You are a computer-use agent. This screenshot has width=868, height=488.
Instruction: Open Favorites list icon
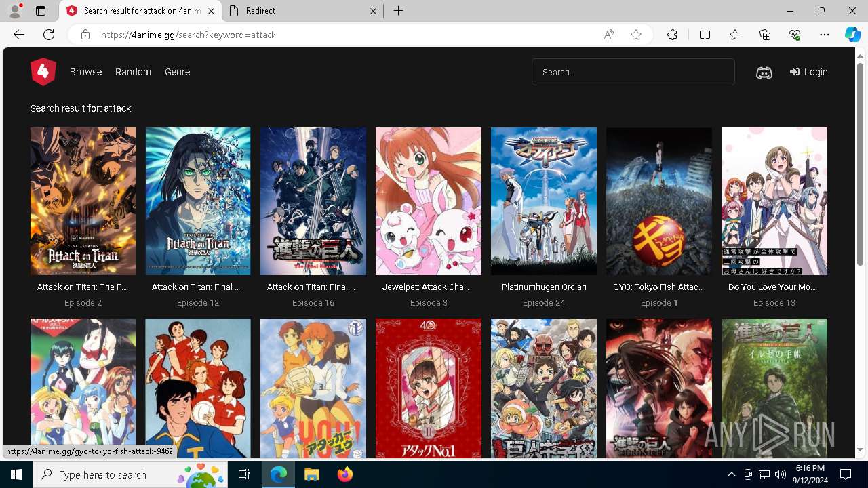735,35
